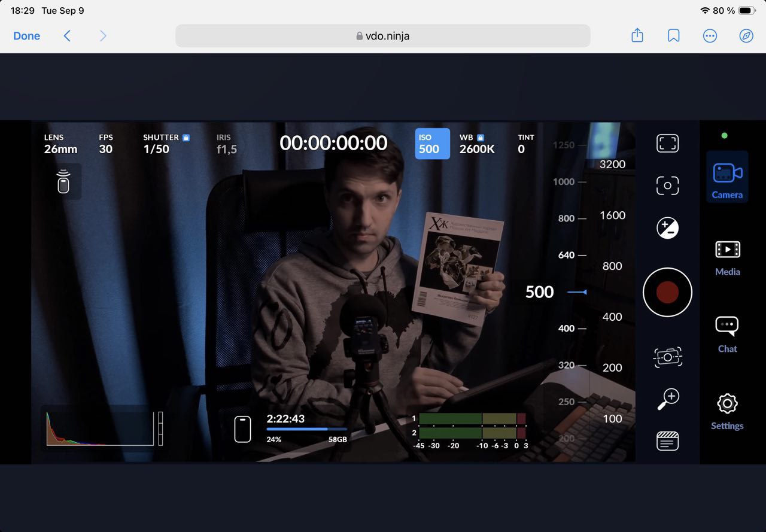Tap the still photo capture icon
Viewport: 766px width, 532px height.
tap(667, 357)
